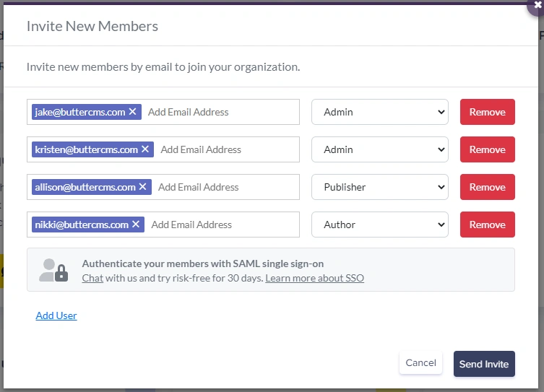This screenshot has height=392, width=544.
Task: Focus Add Email Address field in first row
Action: (217, 112)
